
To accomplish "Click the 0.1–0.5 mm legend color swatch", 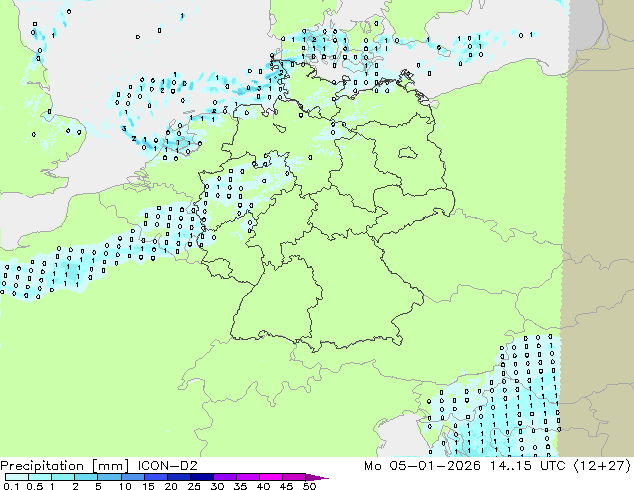I will pos(17,477).
